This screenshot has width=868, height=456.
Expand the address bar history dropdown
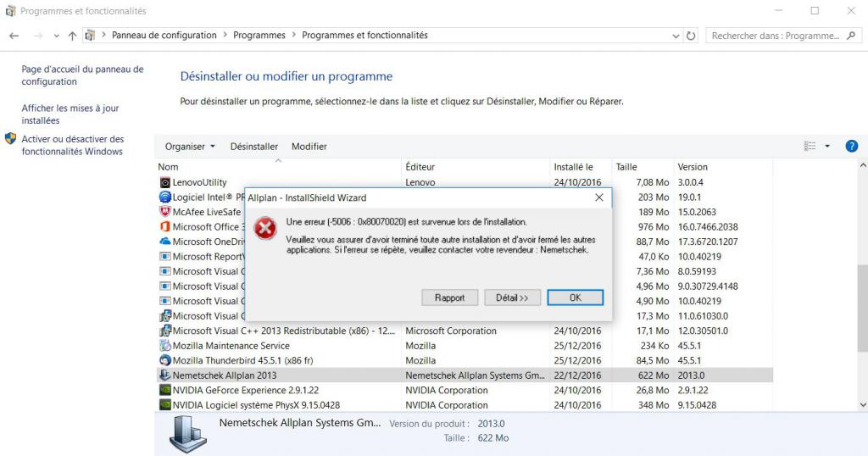click(x=676, y=36)
